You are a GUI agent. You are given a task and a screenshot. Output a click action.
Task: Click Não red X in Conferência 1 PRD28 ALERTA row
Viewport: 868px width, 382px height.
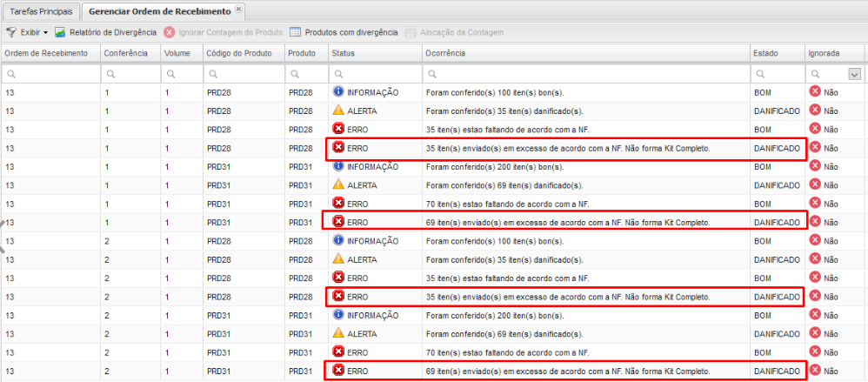click(x=815, y=111)
